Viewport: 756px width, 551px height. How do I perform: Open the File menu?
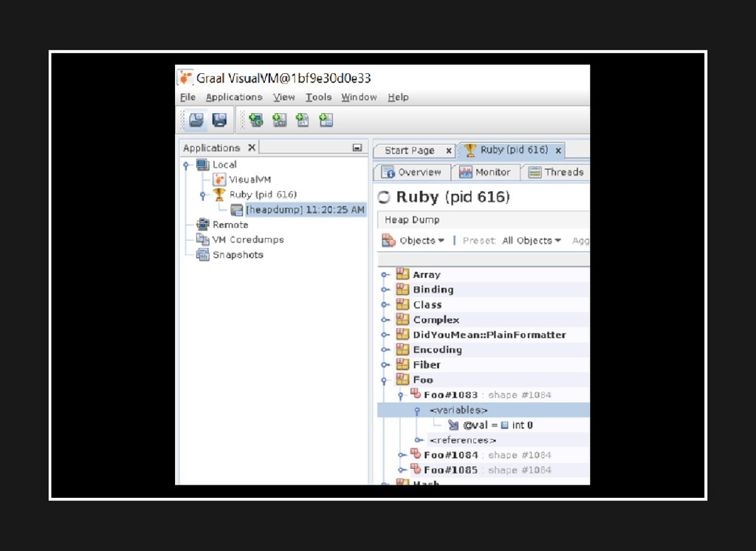point(188,97)
